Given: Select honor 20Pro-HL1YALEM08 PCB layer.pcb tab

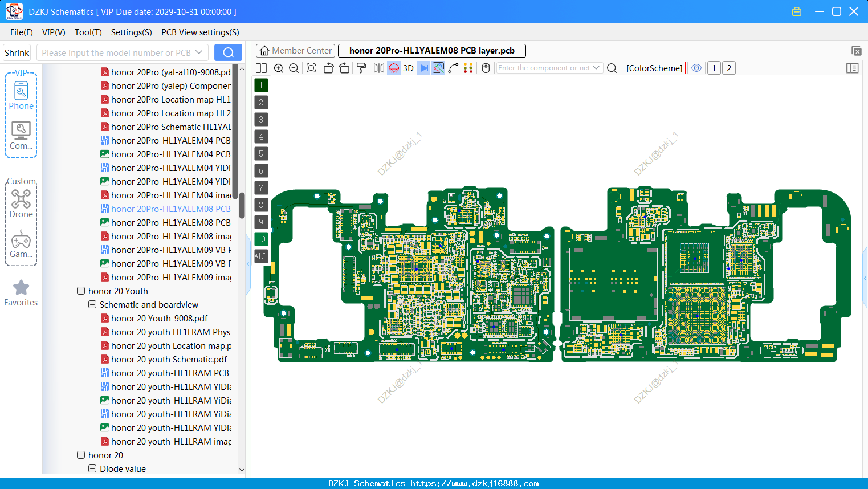Looking at the screenshot, I should coord(432,51).
